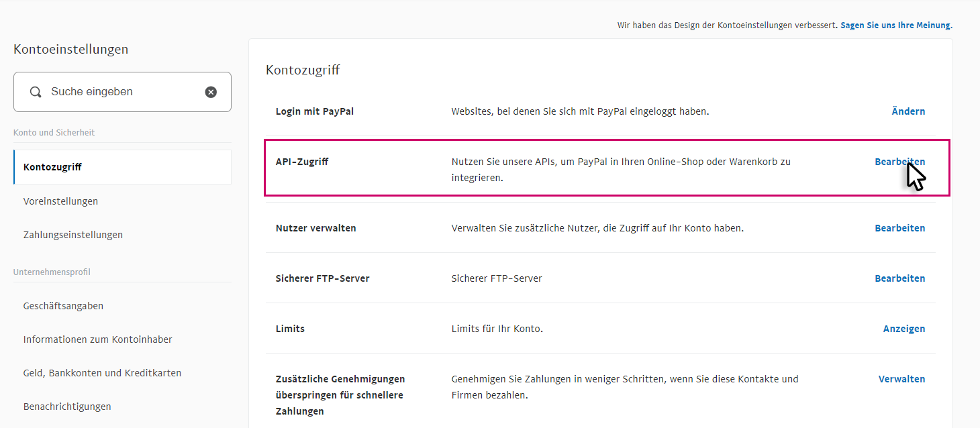Image resolution: width=980 pixels, height=428 pixels.
Task: Select 'Informationen zum Kontoinhaber' in the sidebar
Action: click(x=98, y=339)
